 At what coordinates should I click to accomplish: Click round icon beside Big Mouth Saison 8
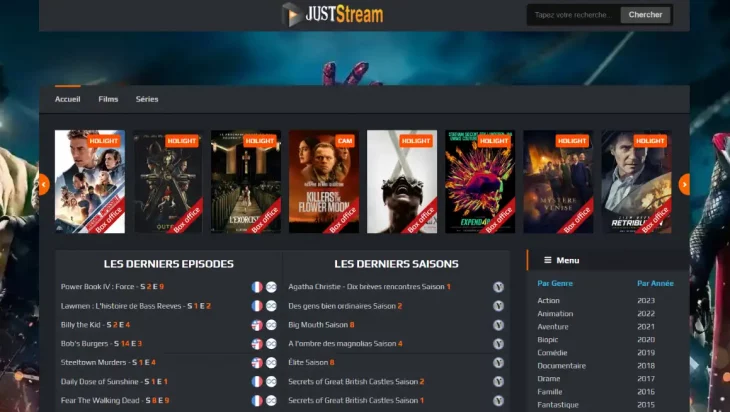tap(499, 325)
